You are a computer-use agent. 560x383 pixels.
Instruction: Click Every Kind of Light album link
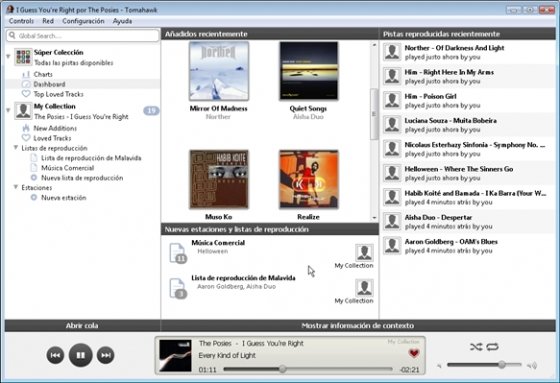coord(227,355)
